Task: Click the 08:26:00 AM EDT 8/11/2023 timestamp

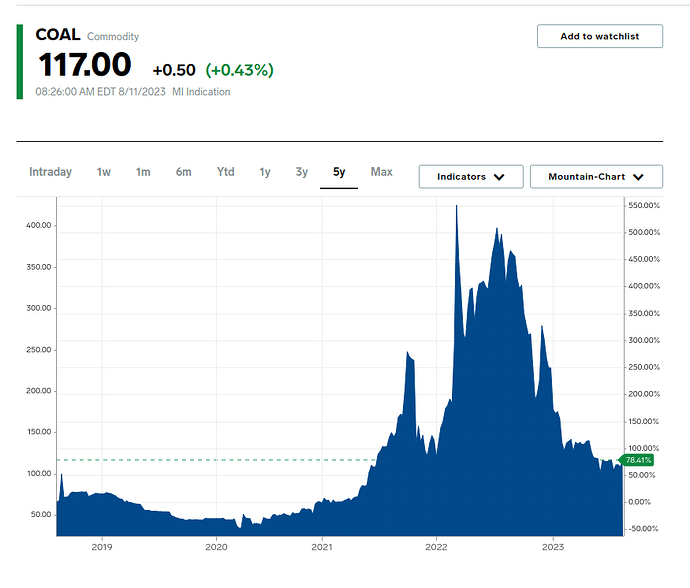Action: (x=100, y=92)
